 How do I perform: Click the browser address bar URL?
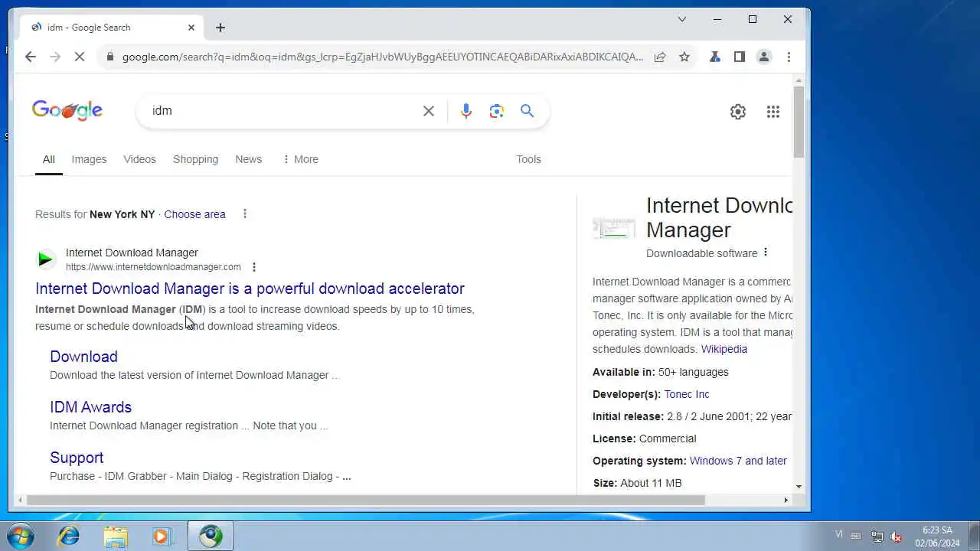tap(383, 57)
